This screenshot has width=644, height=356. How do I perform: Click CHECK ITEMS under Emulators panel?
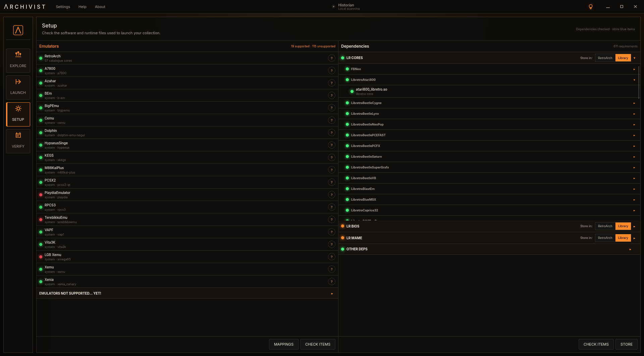318,344
